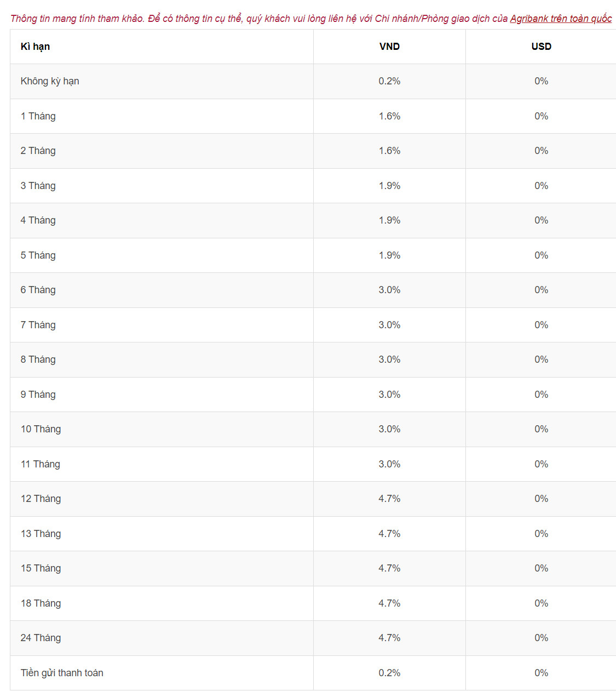Open the Agribank trên toàn quốc link

561,19
